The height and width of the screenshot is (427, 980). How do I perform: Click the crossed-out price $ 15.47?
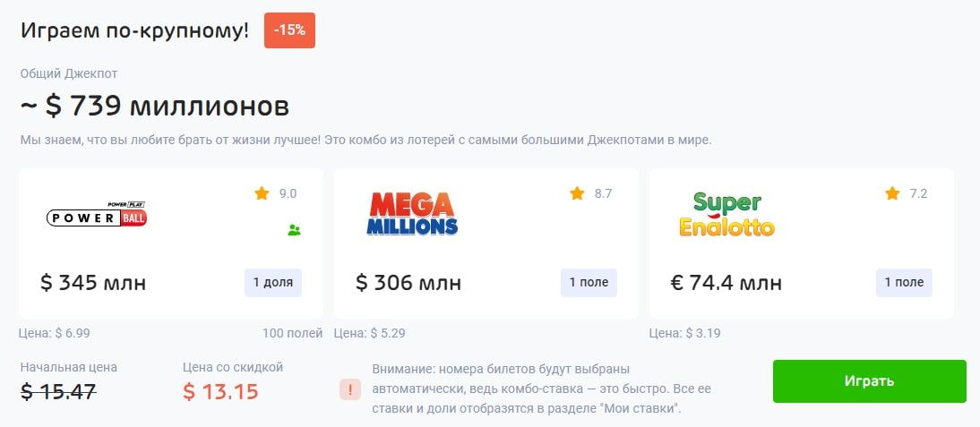pyautogui.click(x=58, y=391)
